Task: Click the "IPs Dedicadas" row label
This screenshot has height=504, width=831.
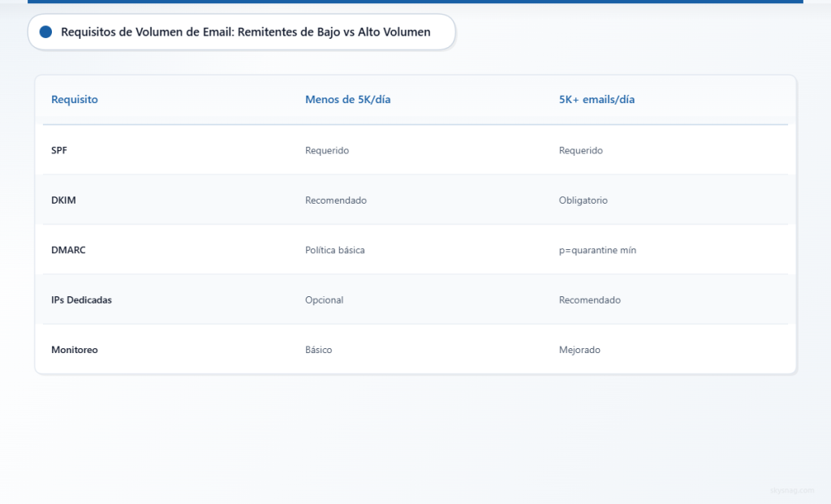Action: coord(81,299)
